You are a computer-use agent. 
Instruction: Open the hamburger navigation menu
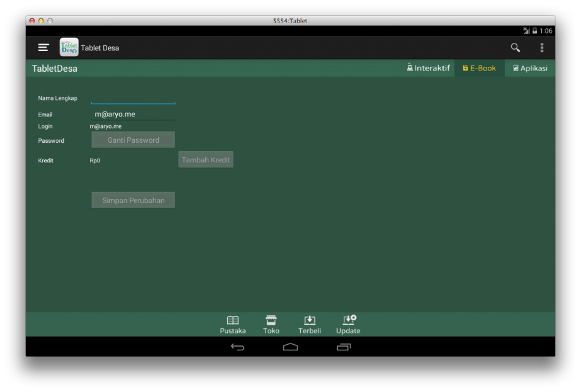pos(44,47)
